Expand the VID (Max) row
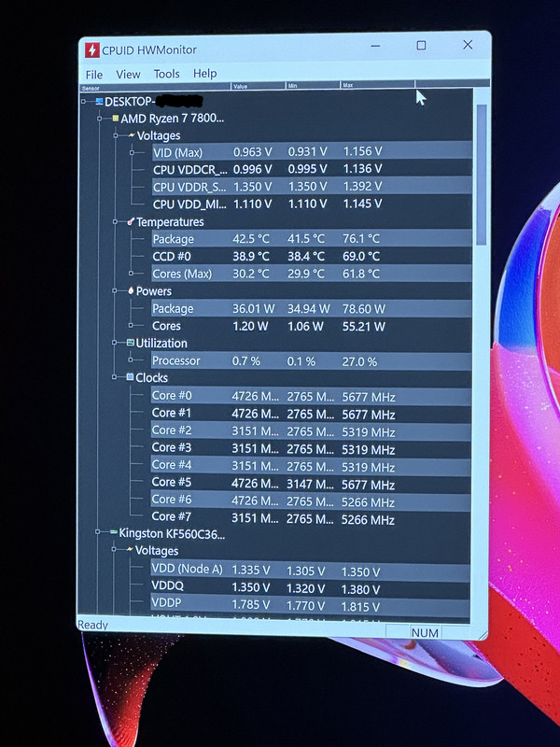The image size is (560, 747). pos(132,153)
